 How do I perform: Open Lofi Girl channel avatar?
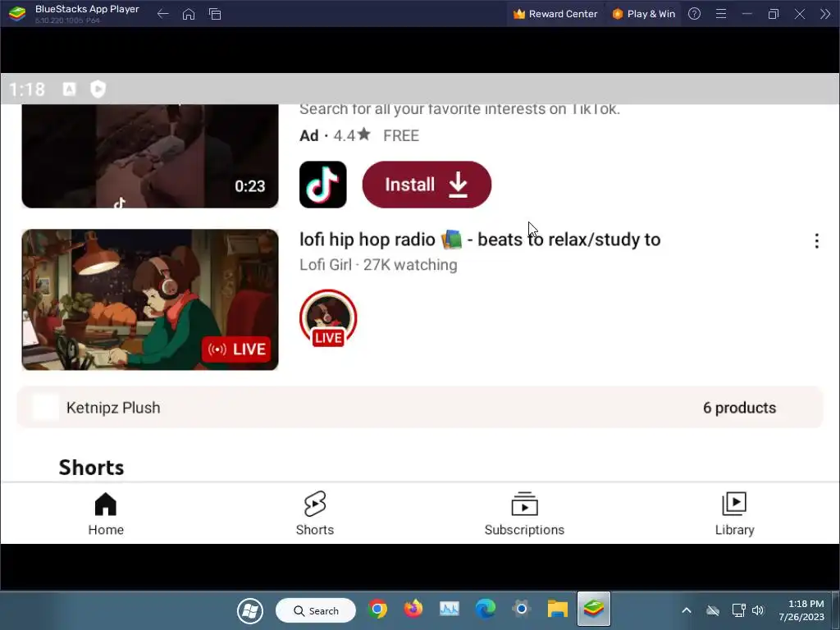point(328,318)
